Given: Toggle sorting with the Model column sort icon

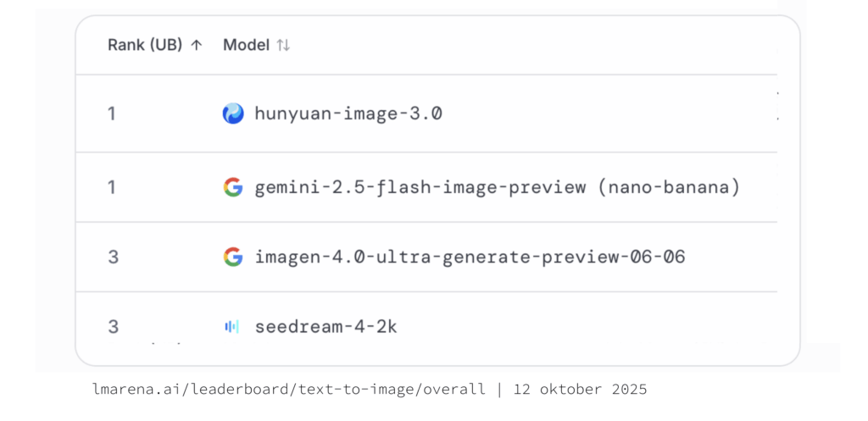Looking at the screenshot, I should 283,46.
